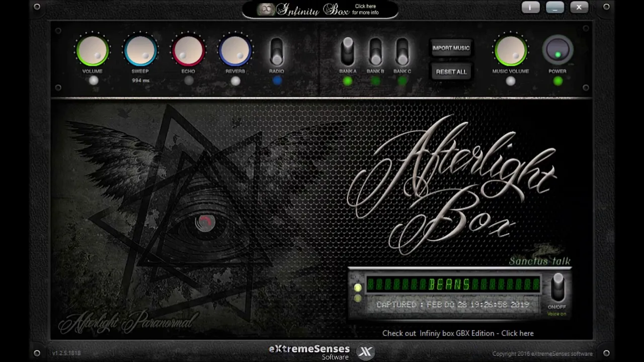The width and height of the screenshot is (644, 362).
Task: Flip the Sanctus talk ON/OFF switch
Action: [x=557, y=288]
